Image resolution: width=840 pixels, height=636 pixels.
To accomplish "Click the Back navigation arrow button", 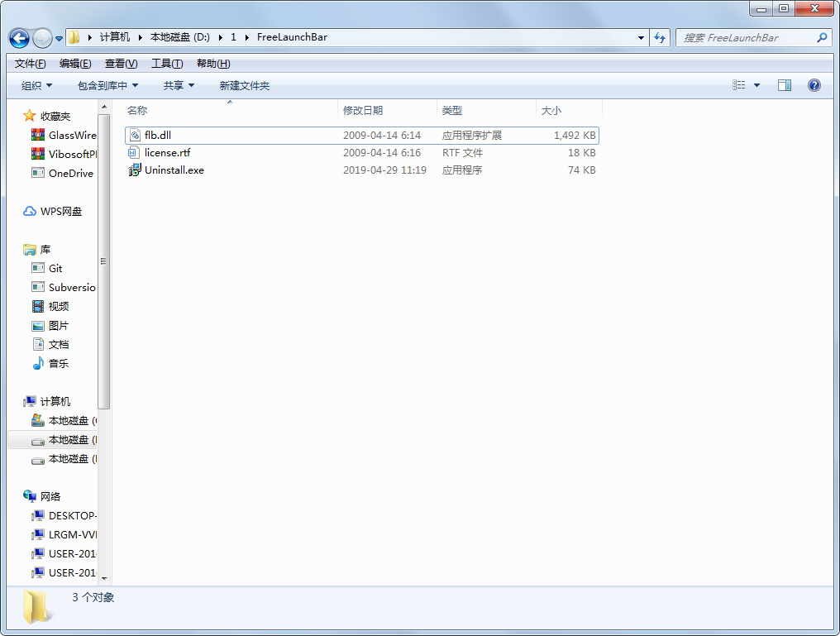I will point(19,38).
